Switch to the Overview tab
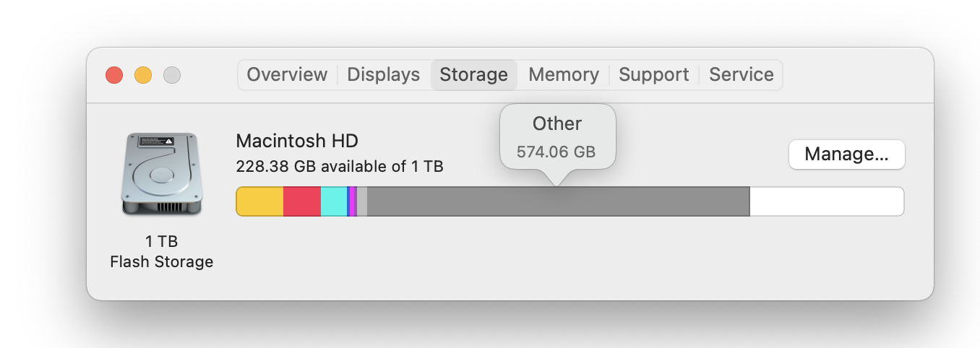Viewport: 980px width, 348px height. pyautogui.click(x=287, y=75)
